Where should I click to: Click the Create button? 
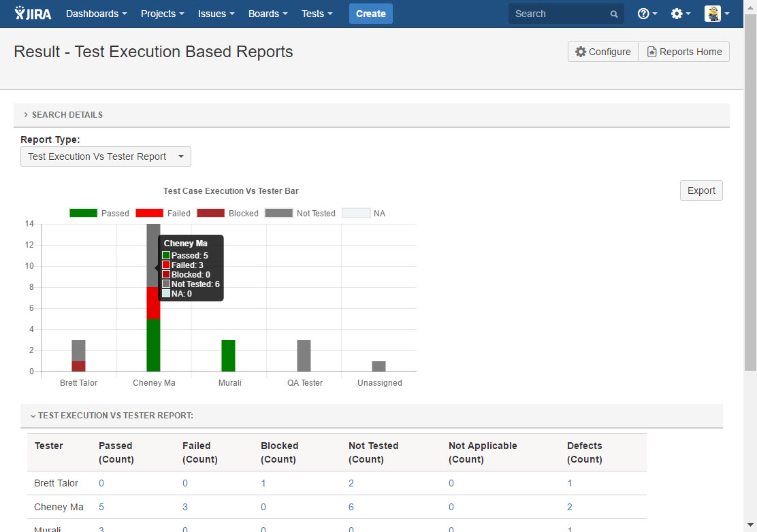[x=370, y=14]
